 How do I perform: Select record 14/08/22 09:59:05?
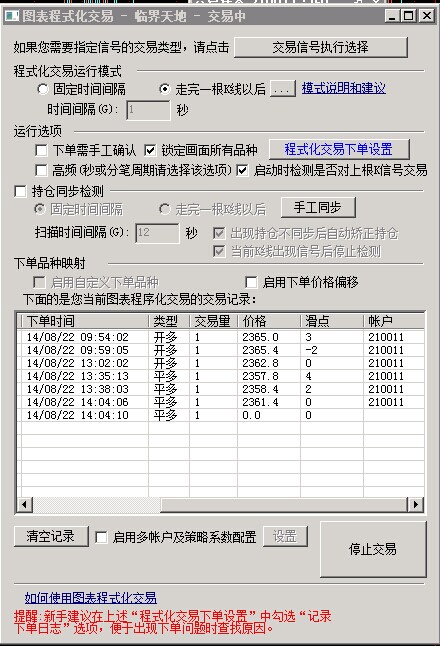point(222,350)
